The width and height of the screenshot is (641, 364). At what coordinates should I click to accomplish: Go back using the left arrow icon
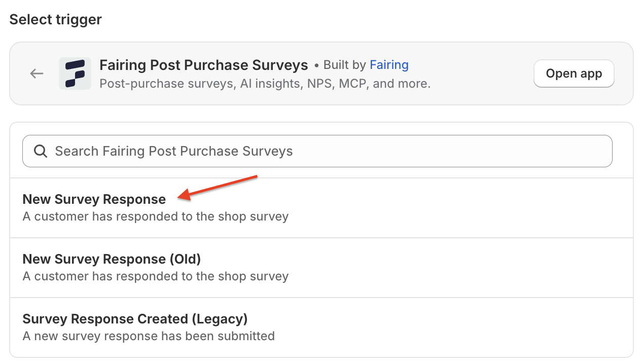[x=37, y=74]
